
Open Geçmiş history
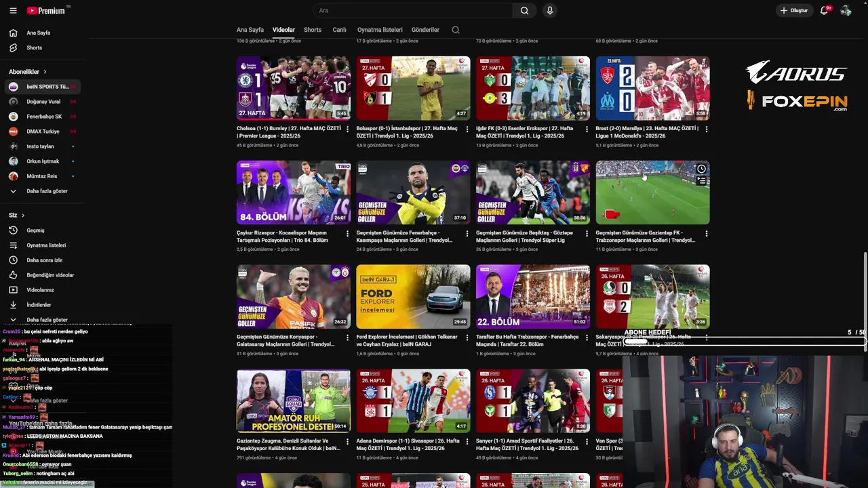point(43,230)
